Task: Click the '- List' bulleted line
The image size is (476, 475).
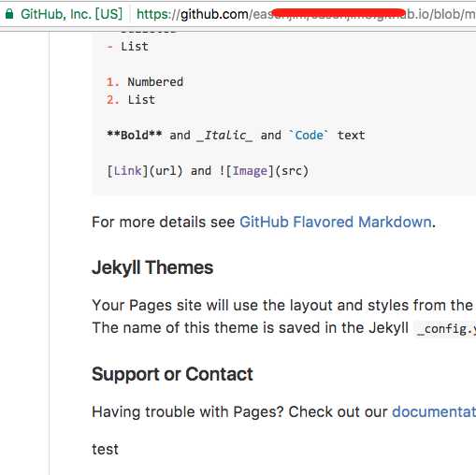Action: 127,47
